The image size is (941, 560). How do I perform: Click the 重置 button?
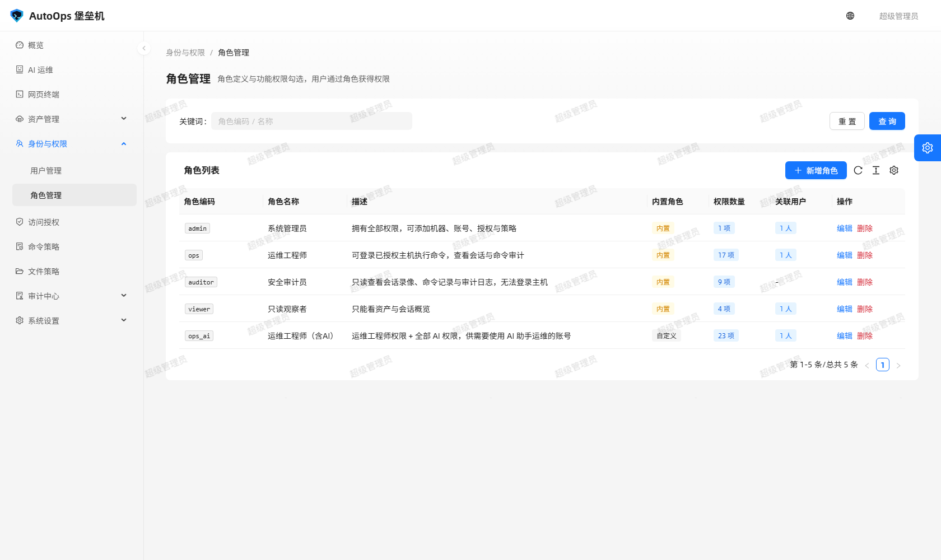click(847, 121)
